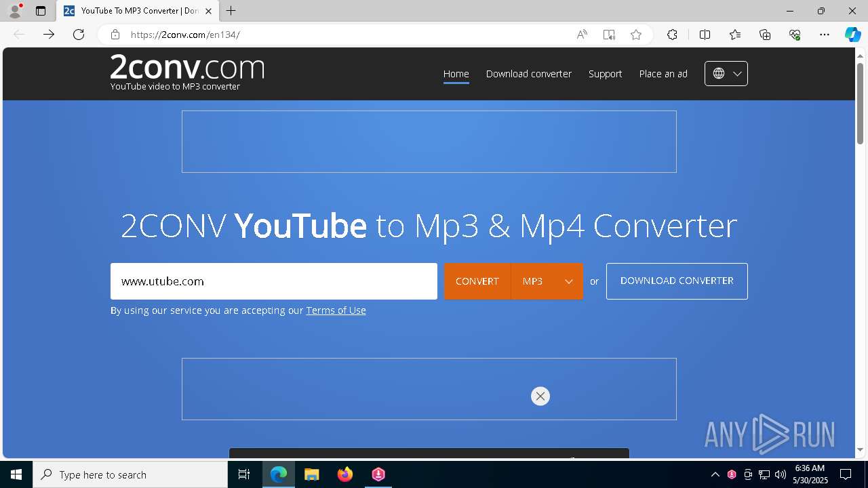Open the notification center icon

pyautogui.click(x=846, y=474)
